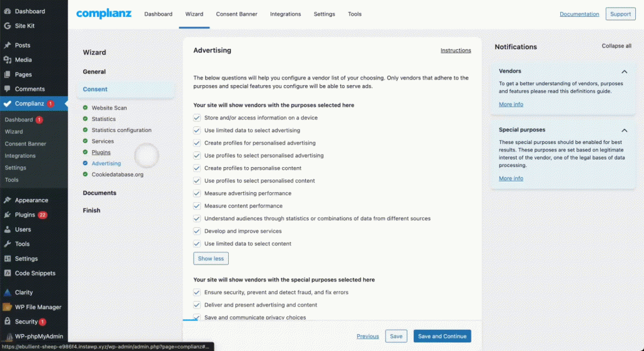Switch to the Consent Banner tab
This screenshot has width=644, height=351.
click(x=236, y=14)
